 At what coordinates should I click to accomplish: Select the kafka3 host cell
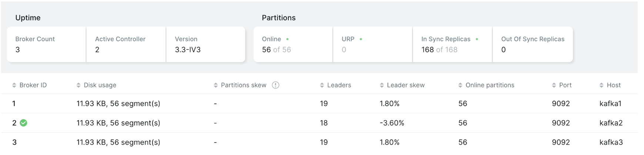coord(611,142)
